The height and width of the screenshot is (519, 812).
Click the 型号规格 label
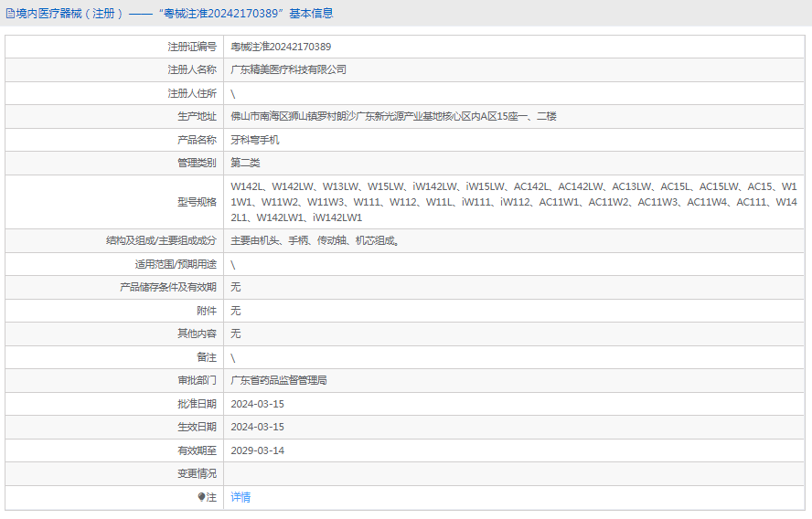(x=197, y=202)
